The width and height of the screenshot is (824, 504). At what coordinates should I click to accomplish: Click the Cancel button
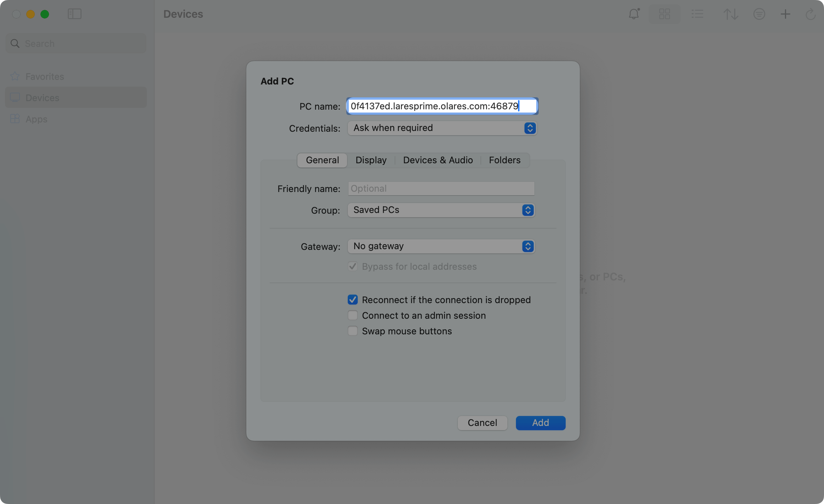click(482, 423)
